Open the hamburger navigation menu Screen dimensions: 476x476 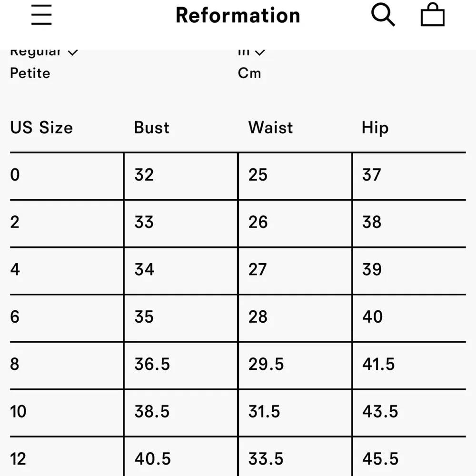pyautogui.click(x=41, y=15)
